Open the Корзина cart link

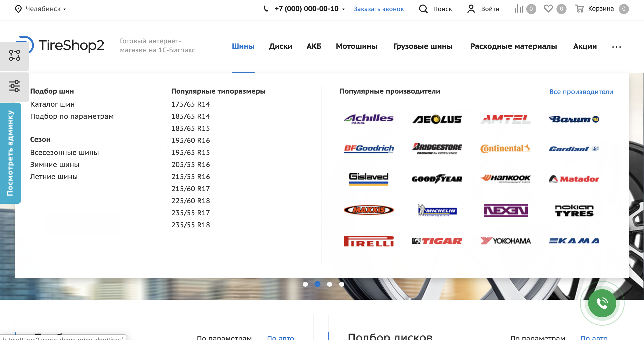click(601, 9)
